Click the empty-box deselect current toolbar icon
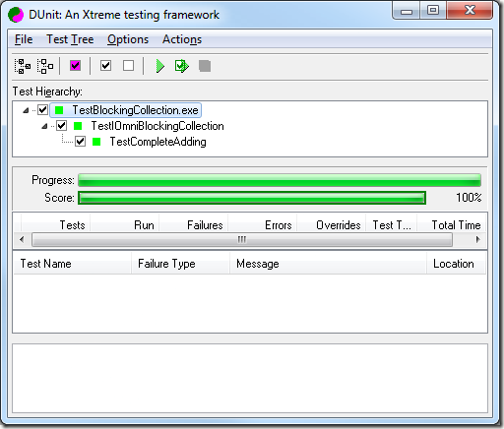The width and height of the screenshot is (504, 429). point(128,66)
